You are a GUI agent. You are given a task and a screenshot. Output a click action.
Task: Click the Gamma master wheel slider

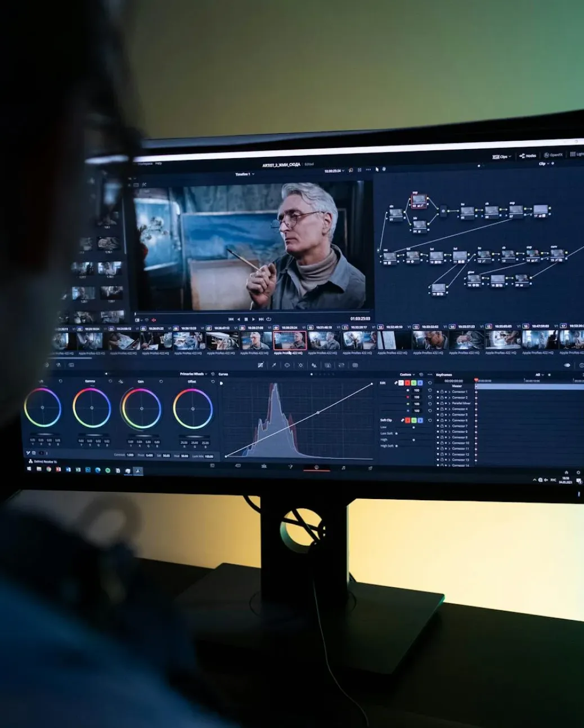tap(93, 435)
